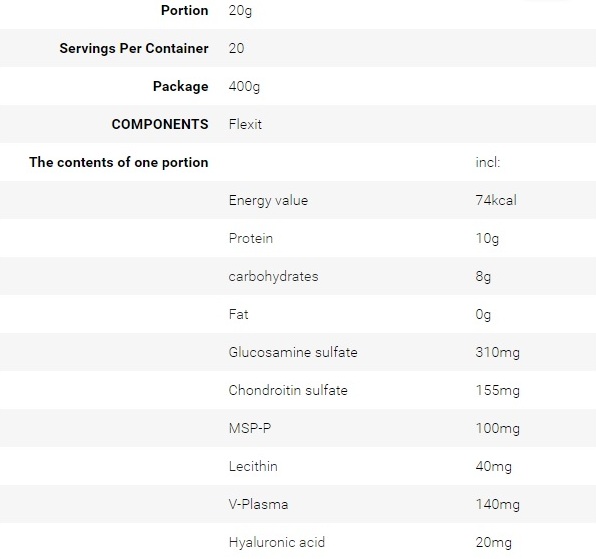Click the carbohydrates row label

(x=273, y=276)
